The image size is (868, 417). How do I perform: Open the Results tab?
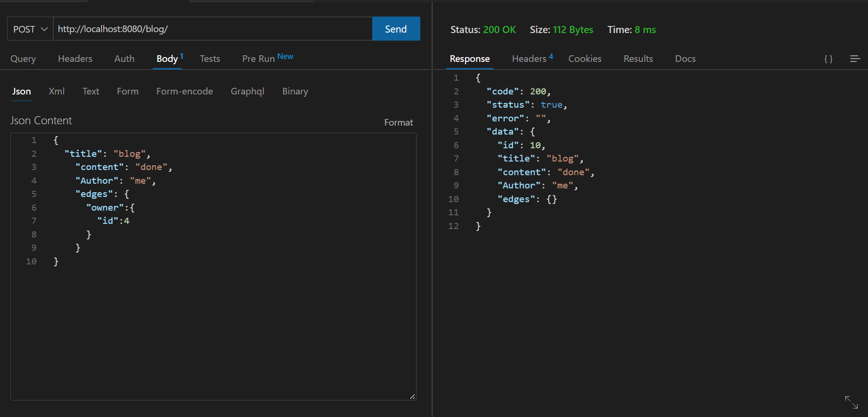pyautogui.click(x=638, y=59)
